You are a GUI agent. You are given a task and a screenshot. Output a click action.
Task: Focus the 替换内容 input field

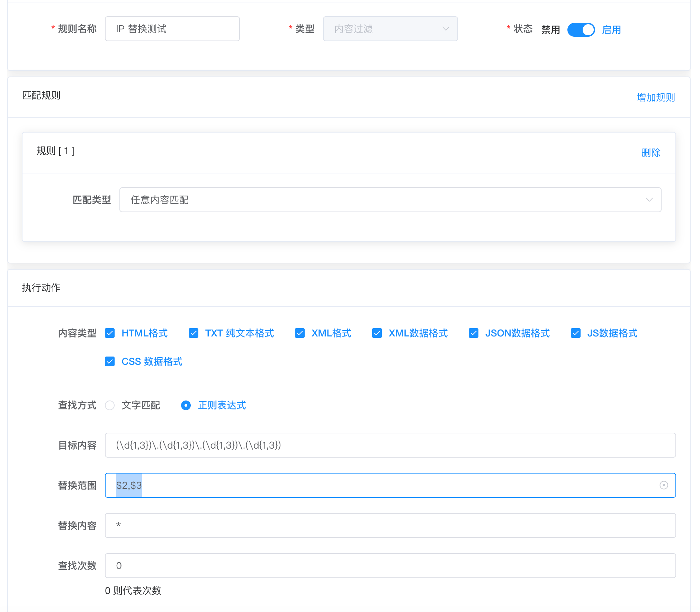point(390,525)
